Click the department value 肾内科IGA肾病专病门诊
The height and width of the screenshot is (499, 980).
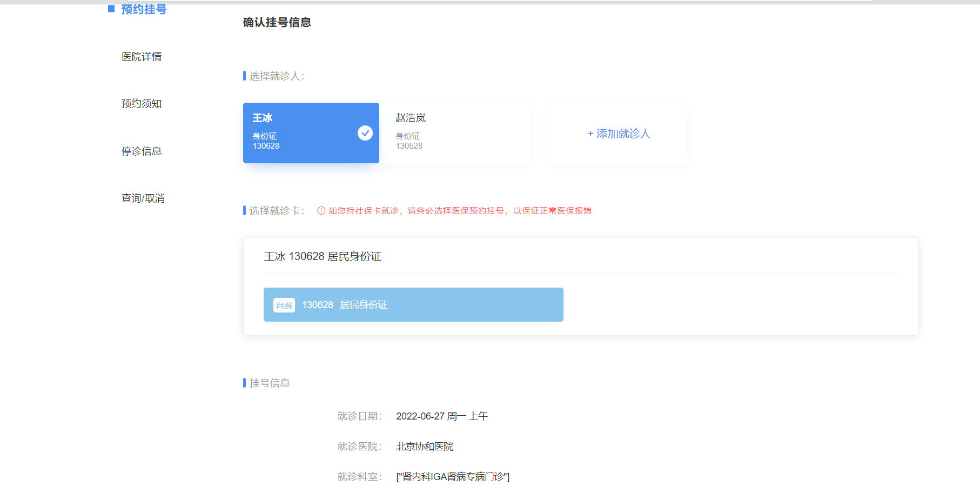(453, 477)
